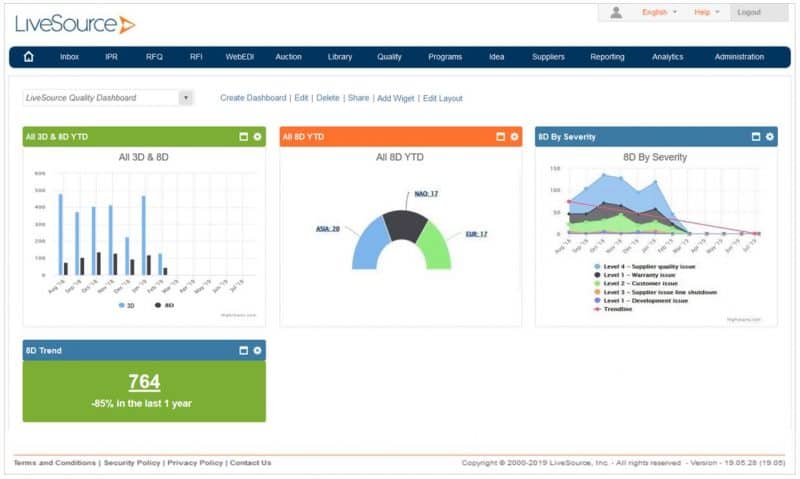
Task: Open the Auction menu
Action: click(288, 57)
